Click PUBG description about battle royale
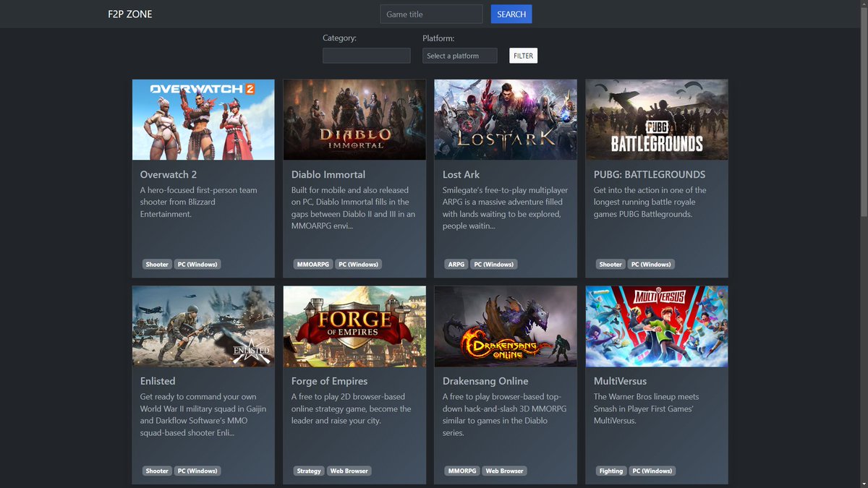The width and height of the screenshot is (868, 488). (650, 202)
